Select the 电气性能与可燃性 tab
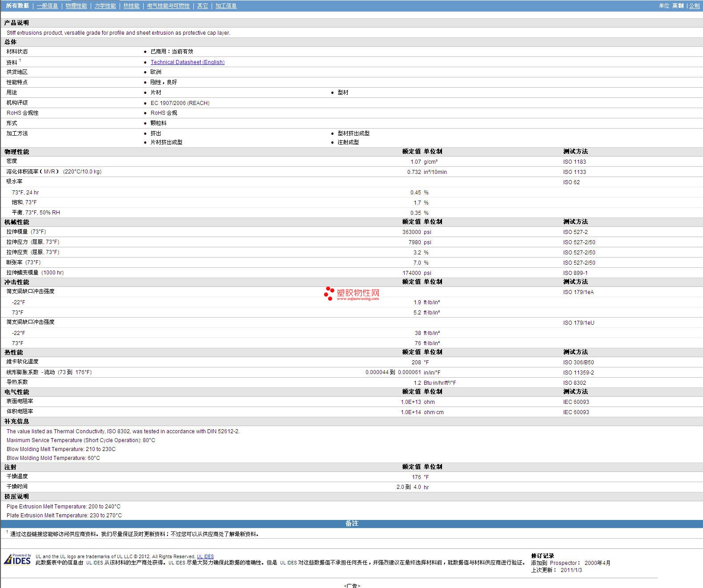Viewport: 703px width, 588px height. (x=168, y=6)
